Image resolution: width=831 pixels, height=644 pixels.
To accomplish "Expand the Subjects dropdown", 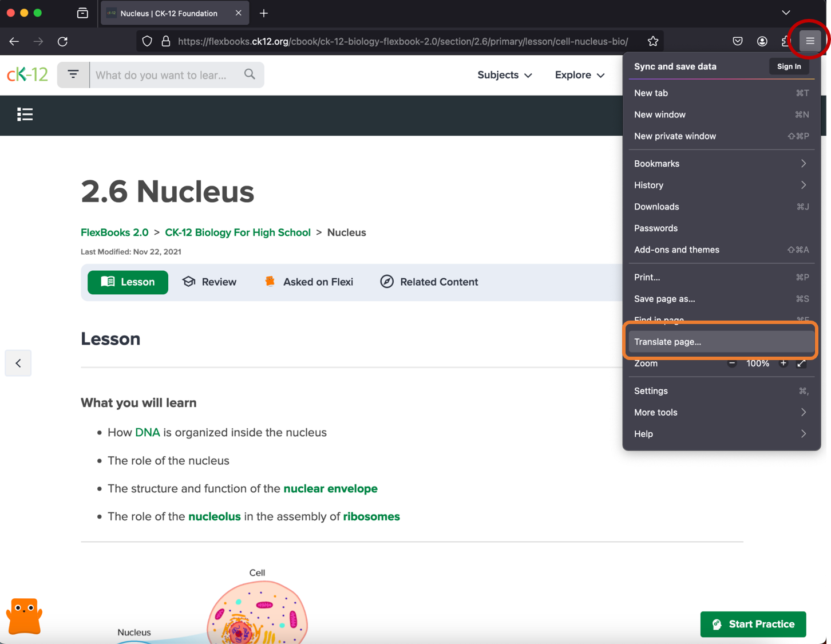I will pyautogui.click(x=504, y=75).
